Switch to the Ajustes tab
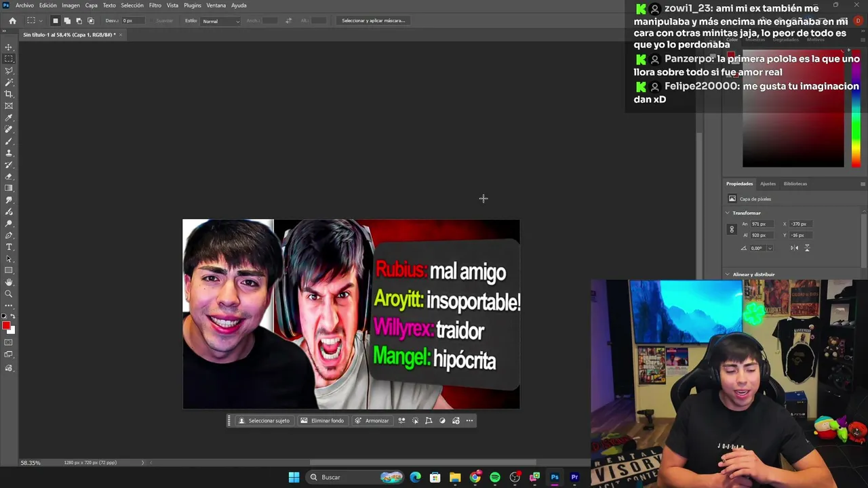The height and width of the screenshot is (488, 868). click(768, 184)
